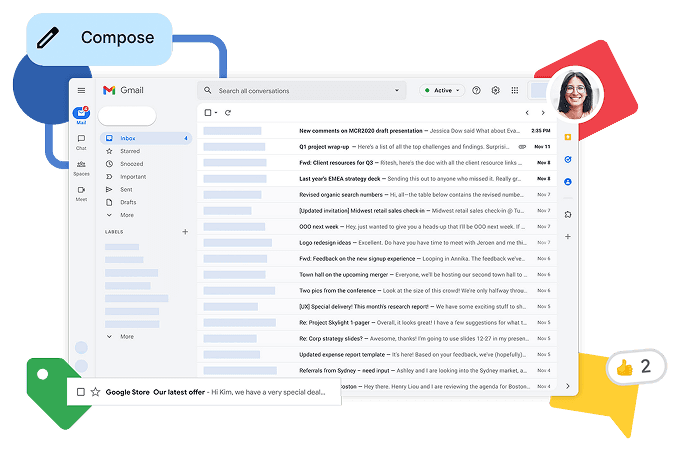This screenshot has height=451, width=676.
Task: Get add-ons with the plus icon
Action: pyautogui.click(x=568, y=237)
